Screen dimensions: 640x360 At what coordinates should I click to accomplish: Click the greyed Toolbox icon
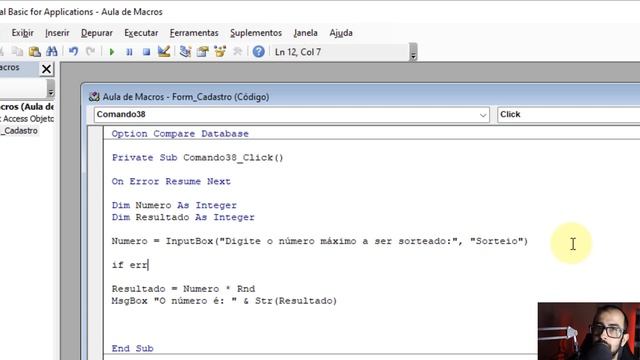(x=238, y=51)
